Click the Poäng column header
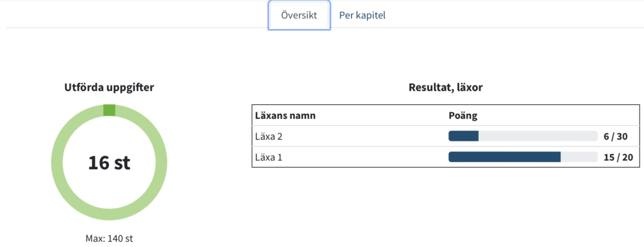 [x=463, y=116]
